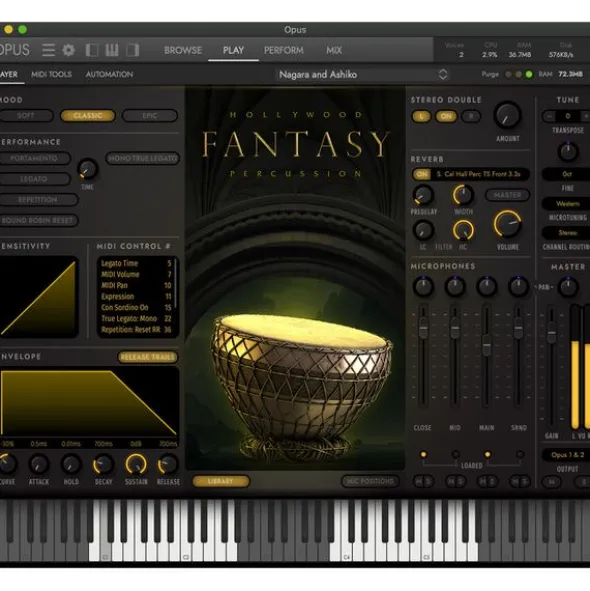Viewport: 590px width, 591px height.
Task: Select the Soft mood button
Action: point(26,116)
